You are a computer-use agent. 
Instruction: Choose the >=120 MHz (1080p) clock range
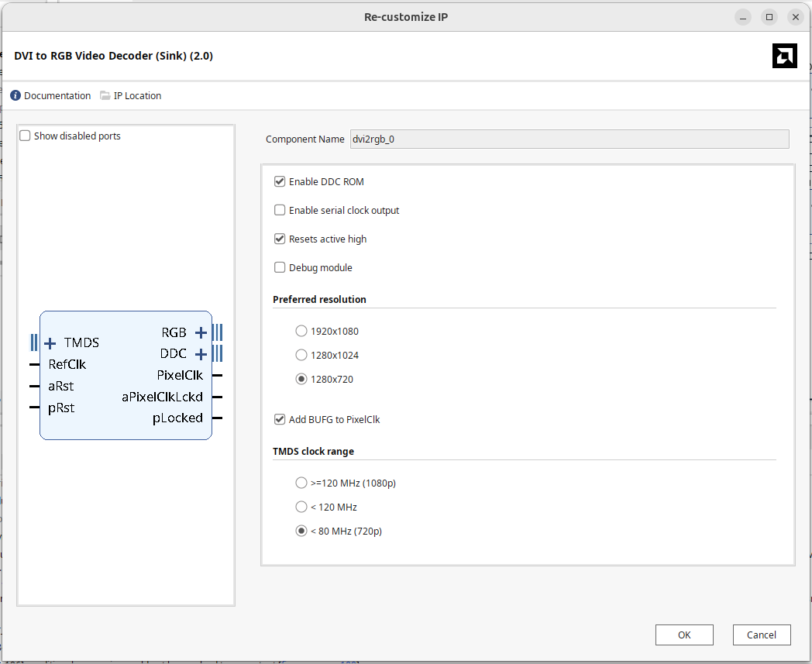pos(301,483)
